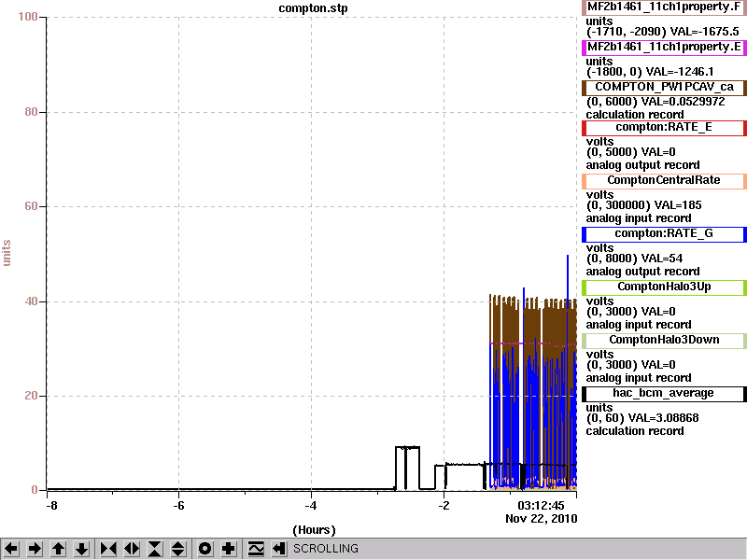Click the value text VAL=-1675.5
The image size is (747, 560).
[705, 32]
